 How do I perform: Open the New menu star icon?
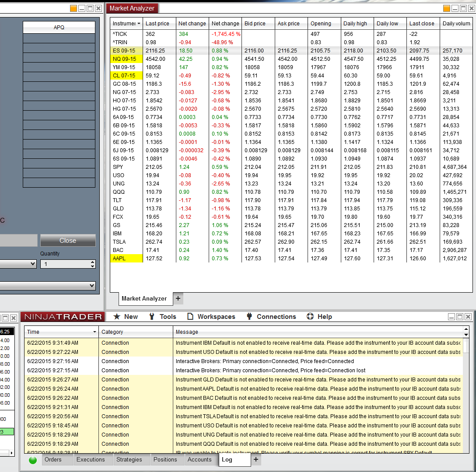116,317
